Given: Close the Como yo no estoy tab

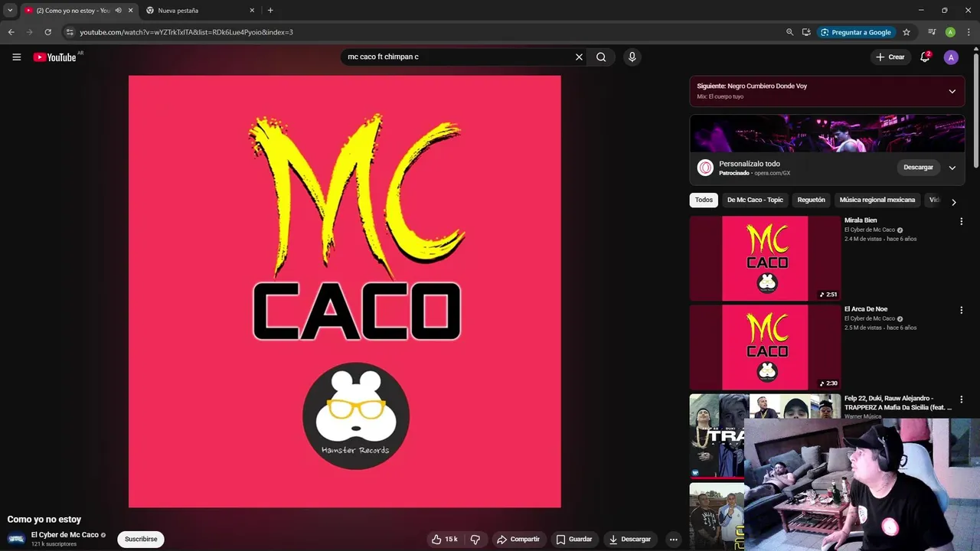Looking at the screenshot, I should pyautogui.click(x=130, y=10).
